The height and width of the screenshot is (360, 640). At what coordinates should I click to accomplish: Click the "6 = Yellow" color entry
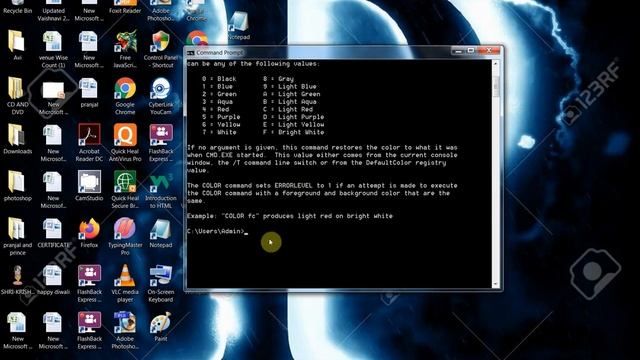(221, 124)
